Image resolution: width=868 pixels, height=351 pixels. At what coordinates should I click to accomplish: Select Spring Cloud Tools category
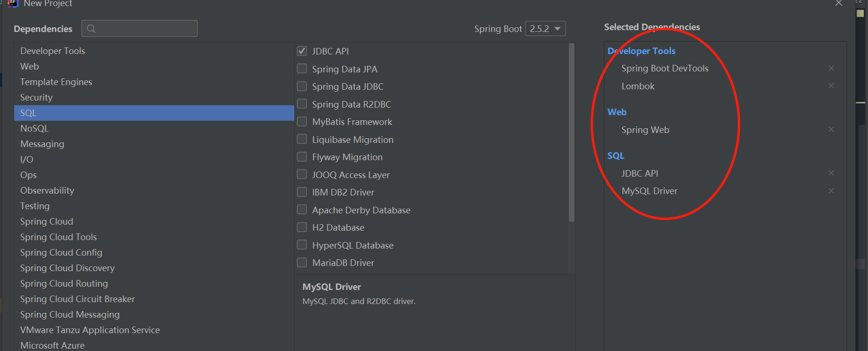pos(154,237)
